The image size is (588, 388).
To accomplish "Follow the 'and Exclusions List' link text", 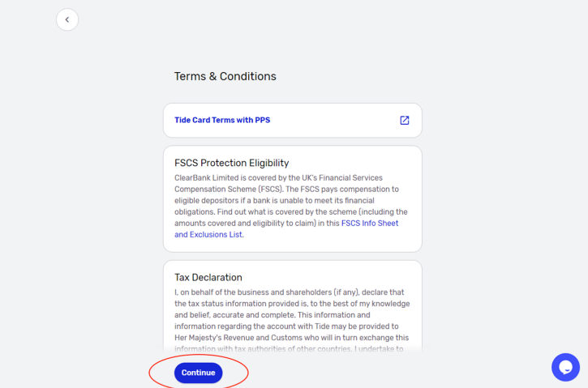I will (x=208, y=235).
